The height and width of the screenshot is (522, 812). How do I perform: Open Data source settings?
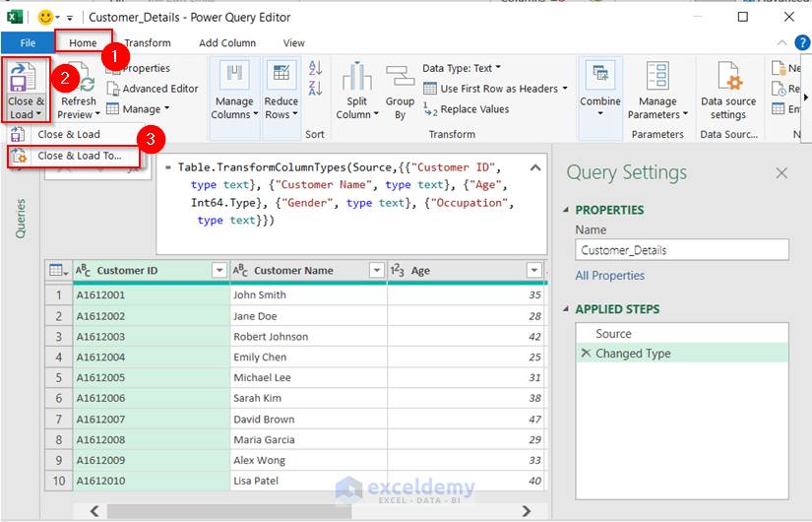[x=728, y=78]
